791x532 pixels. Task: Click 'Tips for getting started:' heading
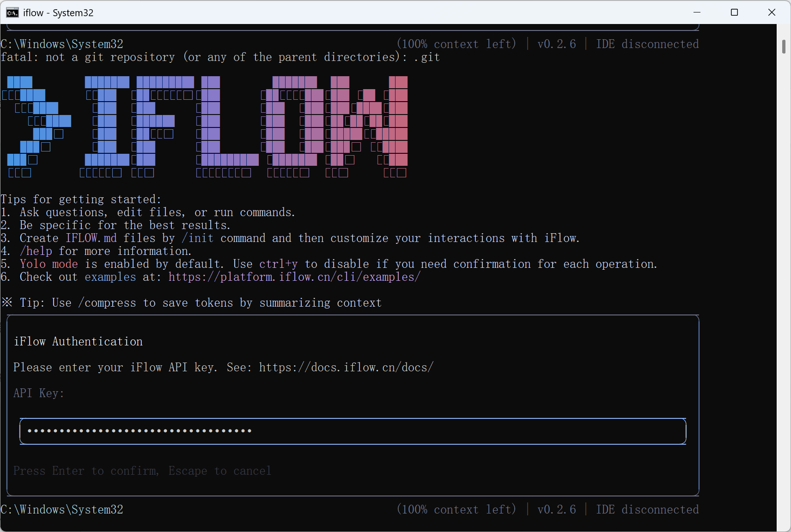tap(81, 199)
